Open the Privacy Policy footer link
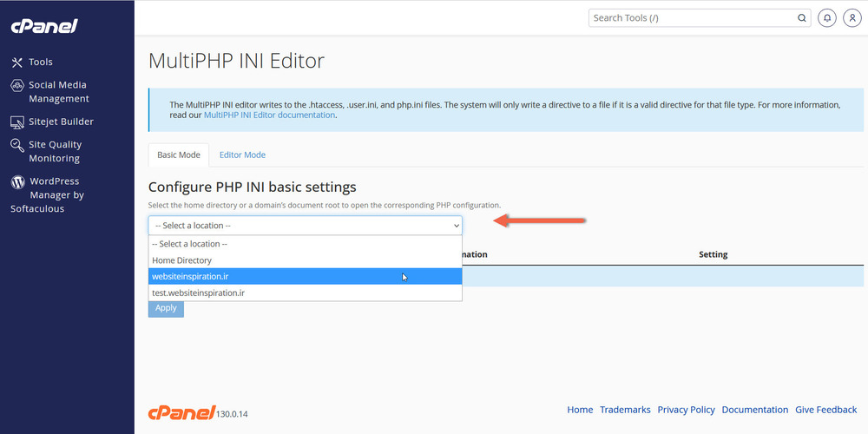The width and height of the screenshot is (868, 434). click(687, 410)
